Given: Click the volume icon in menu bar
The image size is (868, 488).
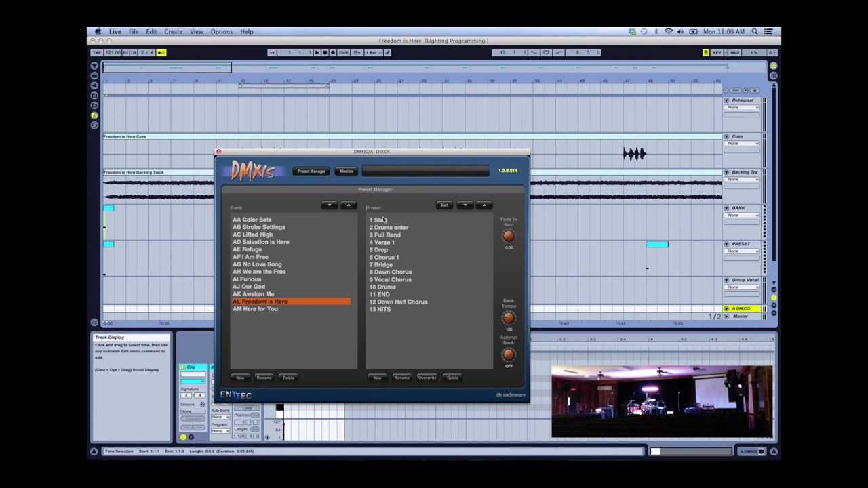Looking at the screenshot, I should pyautogui.click(x=681, y=31).
